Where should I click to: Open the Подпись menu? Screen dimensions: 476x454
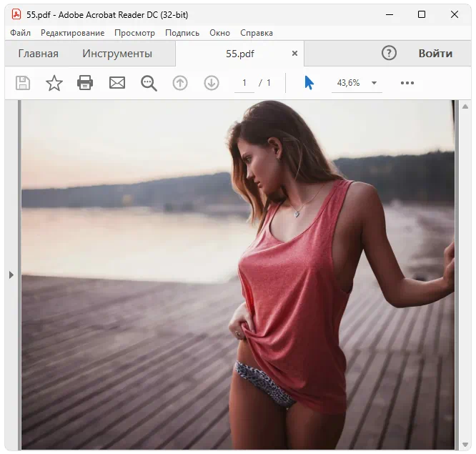182,33
